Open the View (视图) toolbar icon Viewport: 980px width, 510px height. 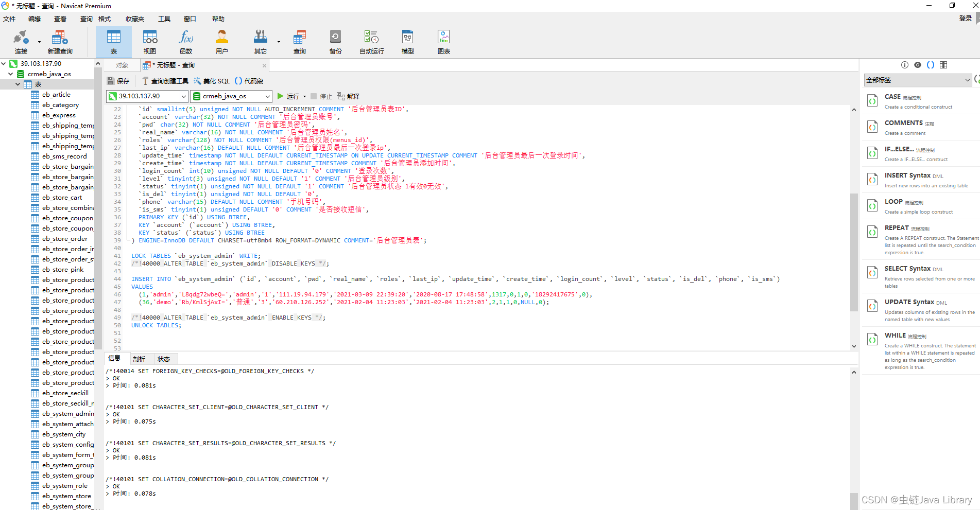tap(150, 42)
